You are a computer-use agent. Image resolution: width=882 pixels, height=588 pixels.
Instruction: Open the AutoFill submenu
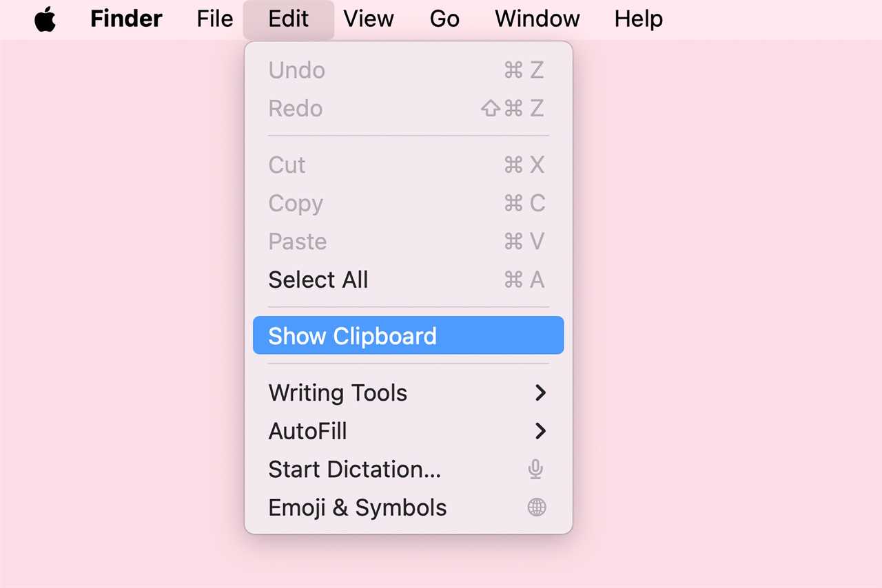409,431
